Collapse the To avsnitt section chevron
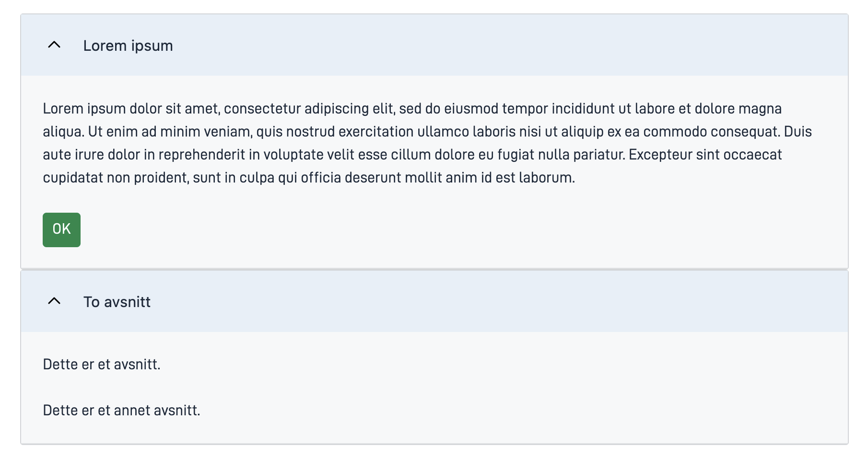The image size is (868, 457). [x=54, y=301]
